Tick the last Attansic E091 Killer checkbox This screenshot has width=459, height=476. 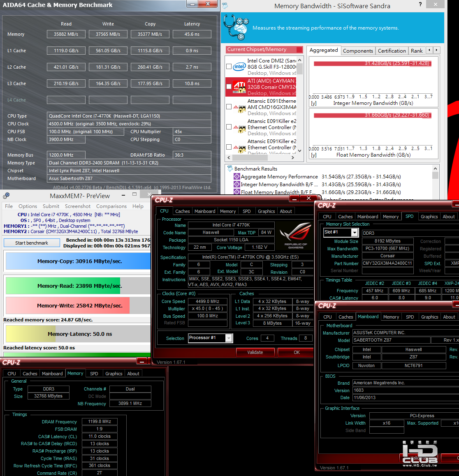coord(229,147)
